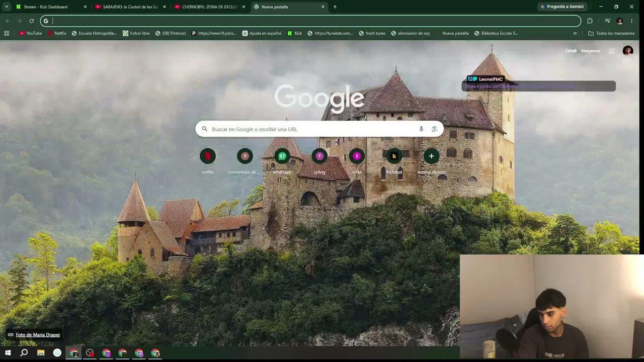This screenshot has width=644, height=362.
Task: Show the hidden bookmarks overflow chevron
Action: pos(575,33)
